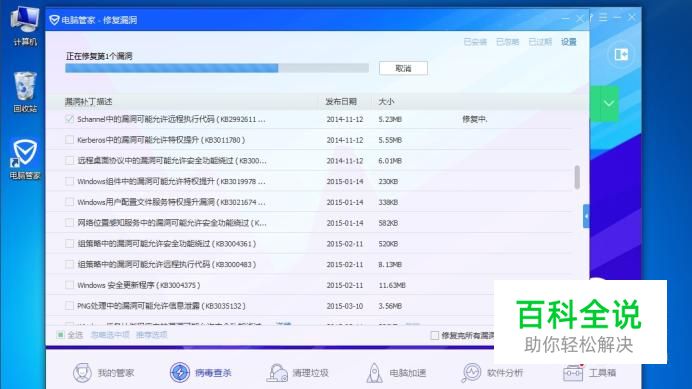
Task: Sort by 发布日期 column header
Action: [x=341, y=102]
